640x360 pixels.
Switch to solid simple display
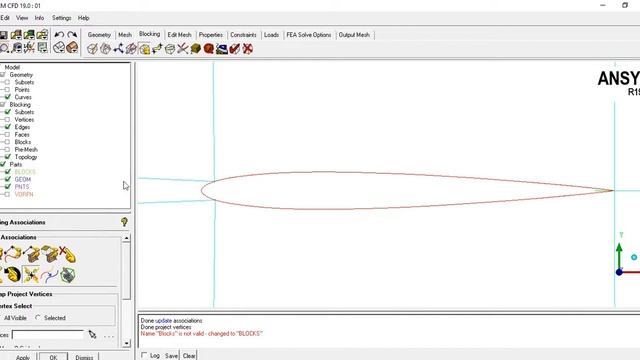[x=72, y=47]
